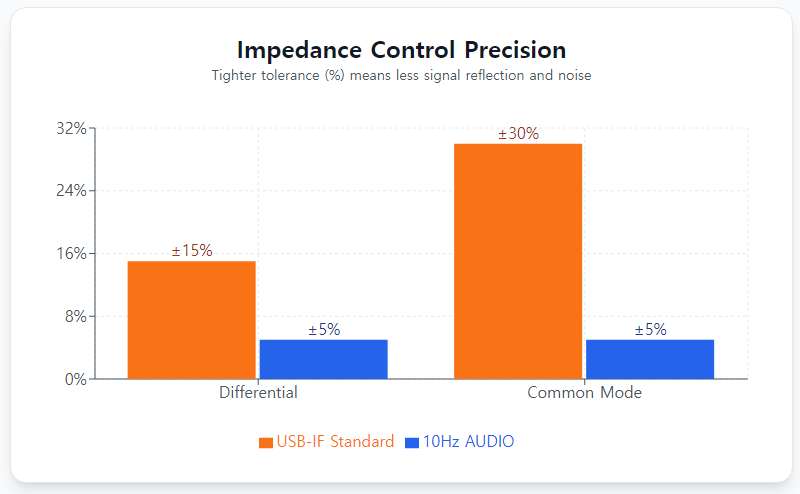
Task: Click the ±5% label above Common Mode
Action: pyautogui.click(x=650, y=329)
